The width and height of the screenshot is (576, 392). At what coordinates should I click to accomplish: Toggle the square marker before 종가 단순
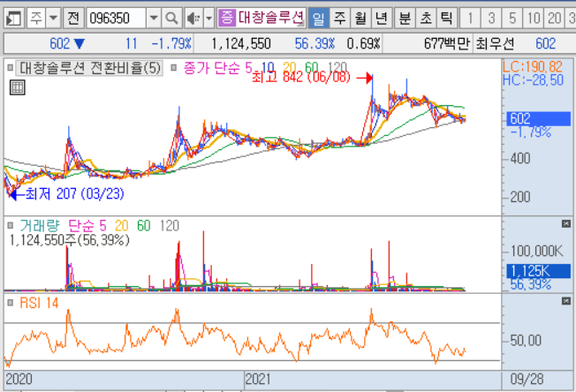click(174, 68)
